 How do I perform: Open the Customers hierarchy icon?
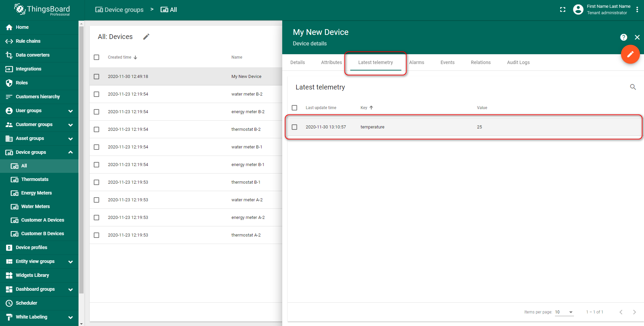point(9,97)
